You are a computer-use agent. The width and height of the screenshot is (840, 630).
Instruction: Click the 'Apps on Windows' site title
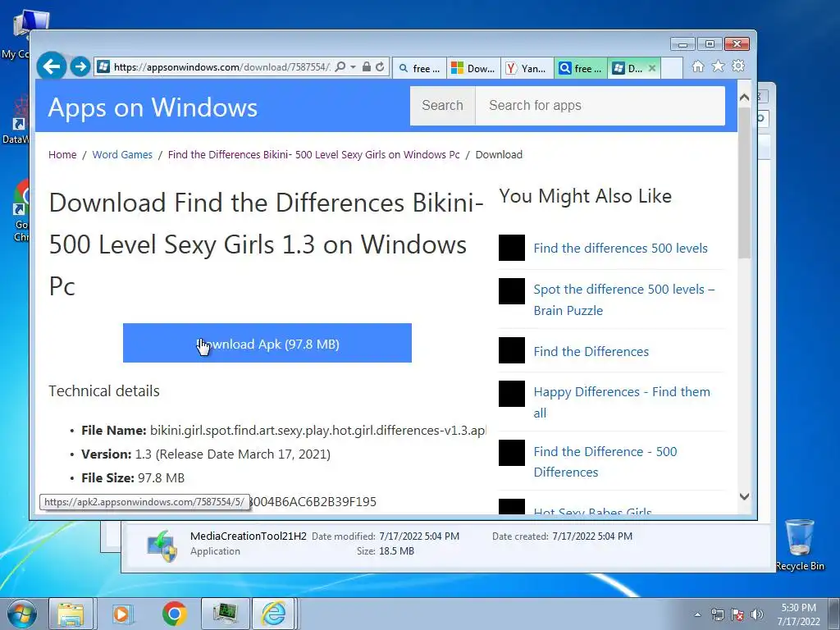(153, 107)
